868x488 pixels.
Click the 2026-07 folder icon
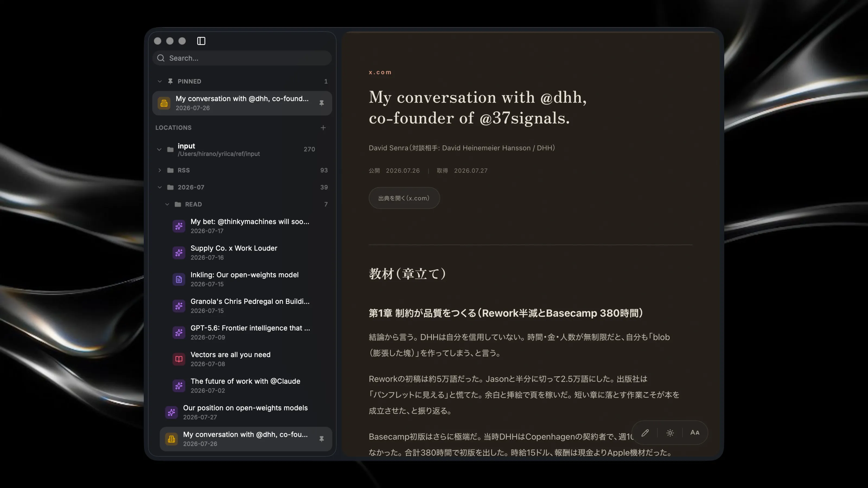171,187
